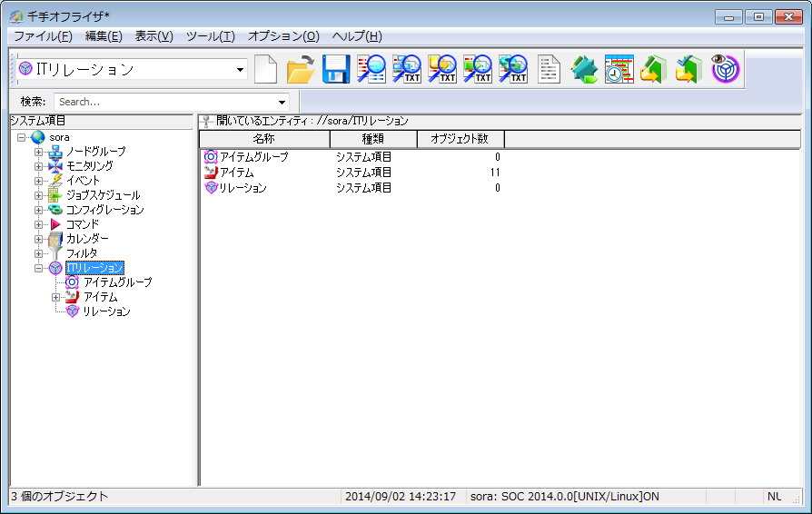Click the green book with pencil icon
Viewport: 812px width, 514px height.
(x=655, y=69)
